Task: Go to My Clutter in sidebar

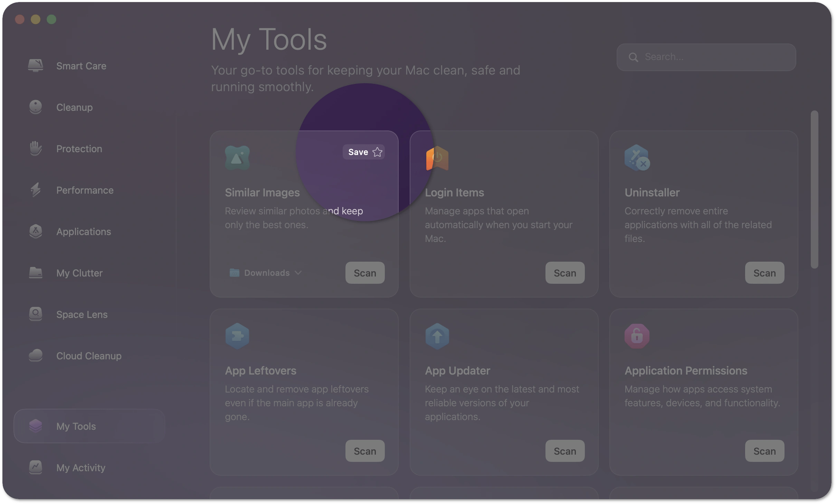Action: point(79,273)
